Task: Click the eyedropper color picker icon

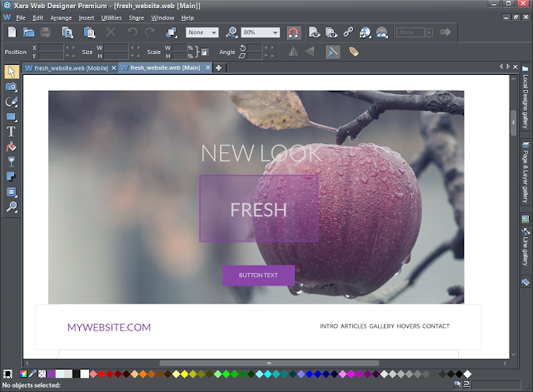Action: pyautogui.click(x=32, y=374)
